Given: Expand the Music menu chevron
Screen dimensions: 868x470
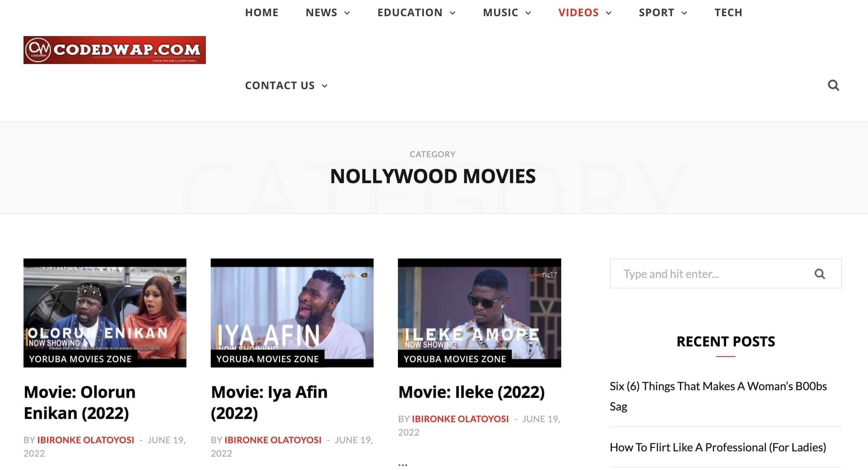Looking at the screenshot, I should (528, 13).
